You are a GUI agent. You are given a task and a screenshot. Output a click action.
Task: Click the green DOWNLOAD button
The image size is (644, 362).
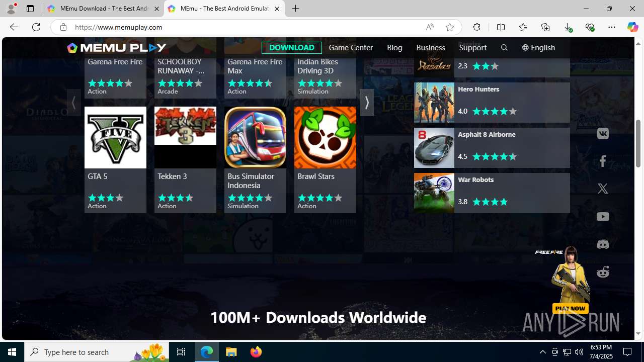(x=292, y=48)
